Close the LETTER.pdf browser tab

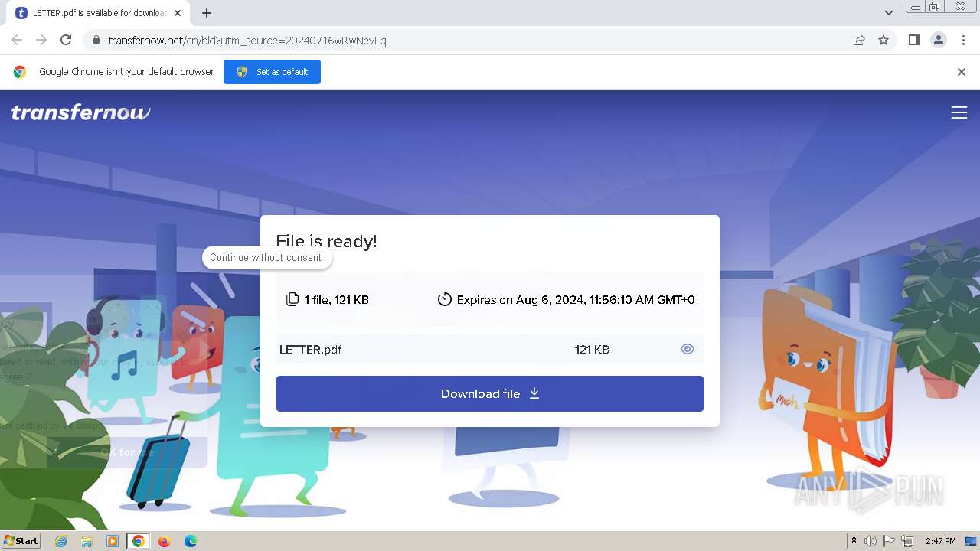pos(178,13)
